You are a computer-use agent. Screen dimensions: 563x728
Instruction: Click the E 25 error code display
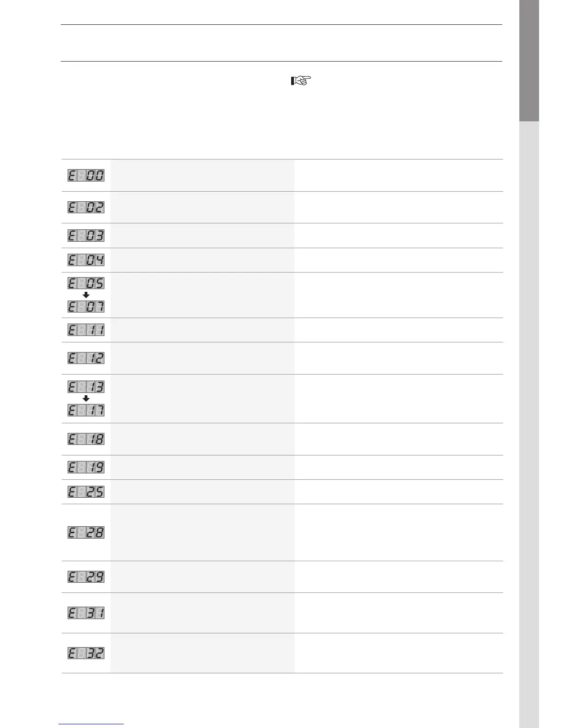point(86,491)
